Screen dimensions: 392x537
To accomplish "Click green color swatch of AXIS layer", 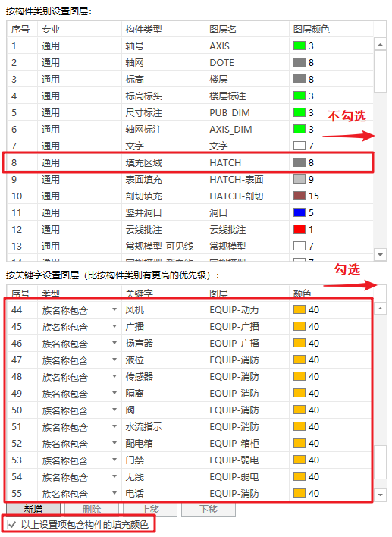I will [299, 46].
